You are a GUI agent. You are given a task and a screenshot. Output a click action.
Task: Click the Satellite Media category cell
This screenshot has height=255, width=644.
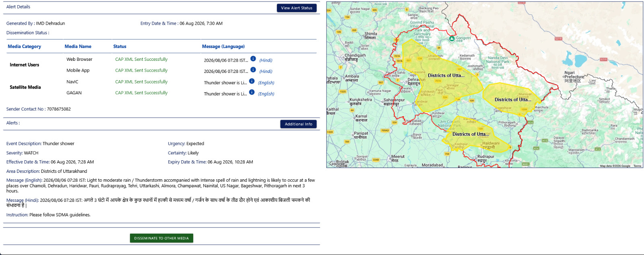coord(25,87)
